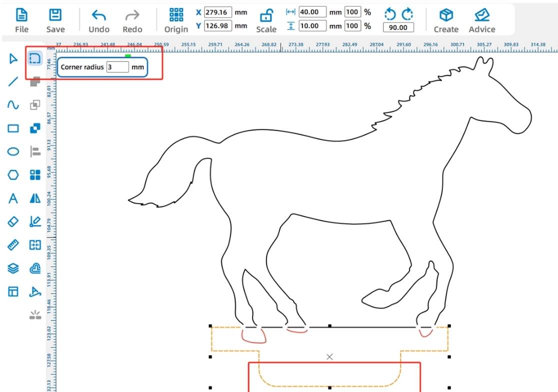
Task: Select the ellipse shape tool
Action: pos(13,152)
